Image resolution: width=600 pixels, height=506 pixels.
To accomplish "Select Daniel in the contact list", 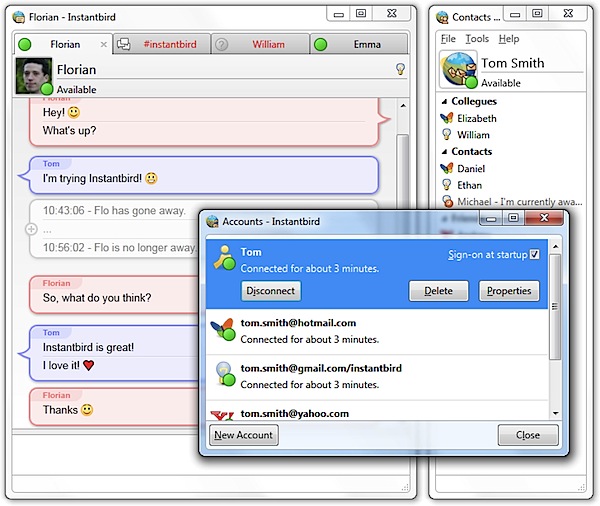I will [x=512, y=168].
